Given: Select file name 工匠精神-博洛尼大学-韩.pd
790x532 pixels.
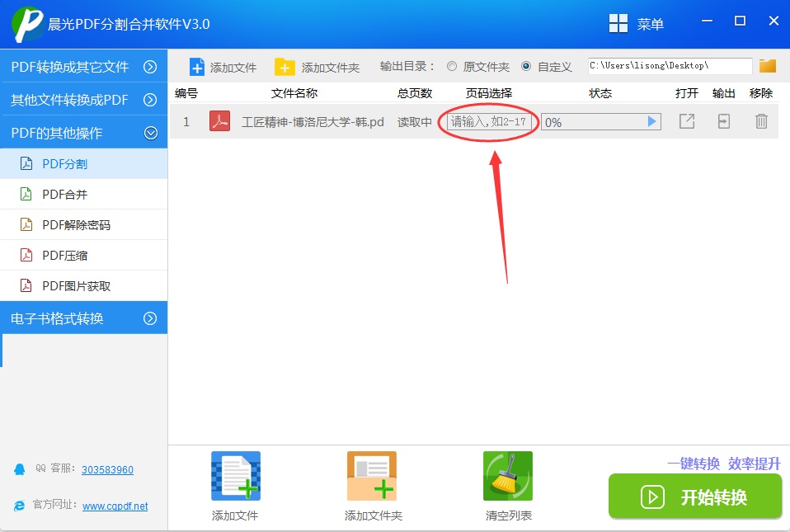Looking at the screenshot, I should click(313, 122).
